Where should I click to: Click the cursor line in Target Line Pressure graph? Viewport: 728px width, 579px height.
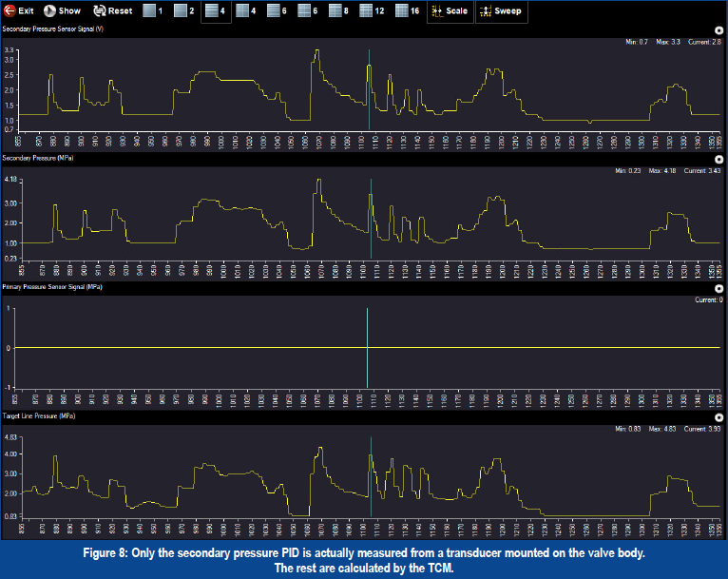coord(371,476)
